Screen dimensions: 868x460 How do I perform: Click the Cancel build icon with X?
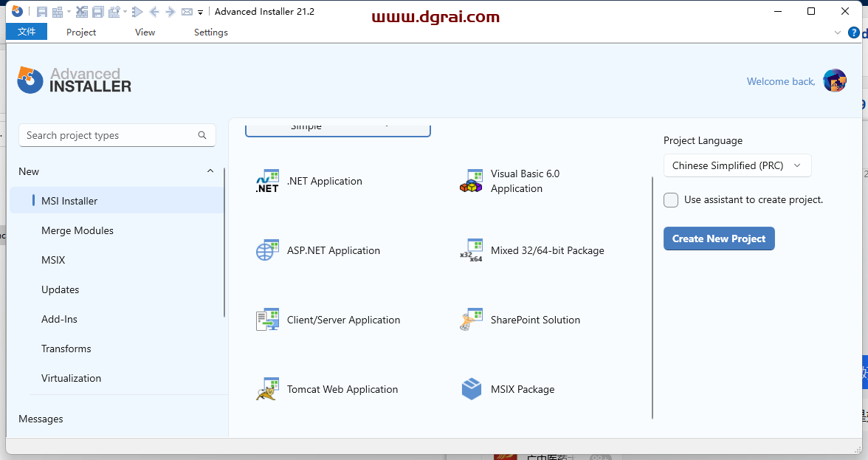point(82,12)
